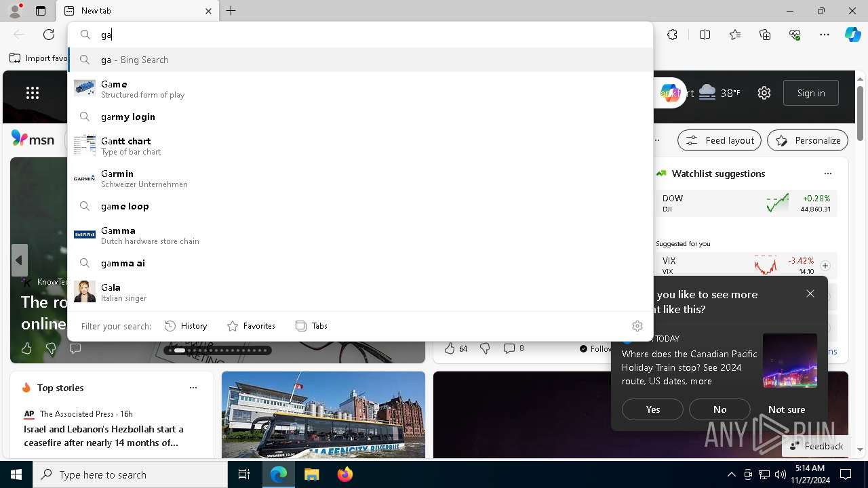Viewport: 868px width, 488px height.
Task: Toggle Split screen view
Action: tap(705, 35)
